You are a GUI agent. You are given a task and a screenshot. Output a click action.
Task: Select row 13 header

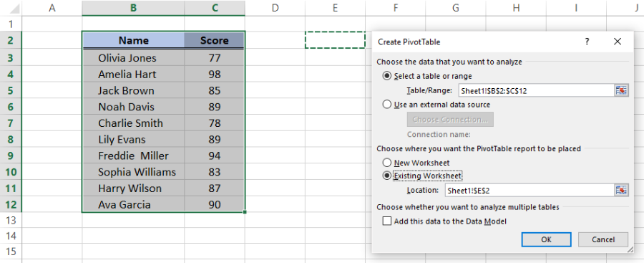pos(11,220)
